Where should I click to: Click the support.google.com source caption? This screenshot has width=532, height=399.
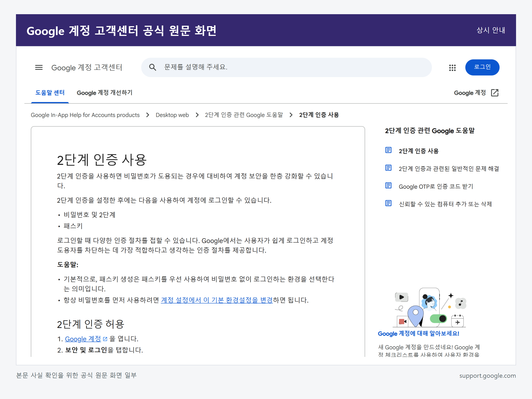point(487,376)
